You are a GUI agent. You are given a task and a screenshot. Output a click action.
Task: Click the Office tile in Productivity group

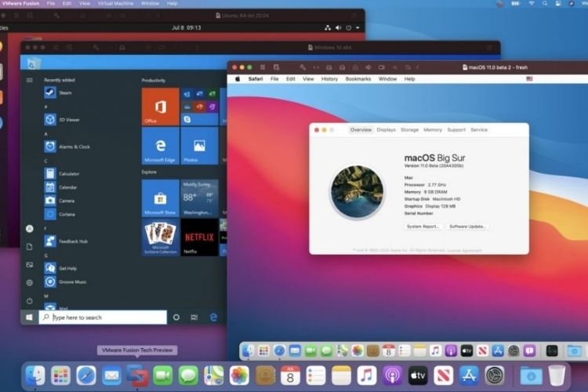tap(161, 107)
